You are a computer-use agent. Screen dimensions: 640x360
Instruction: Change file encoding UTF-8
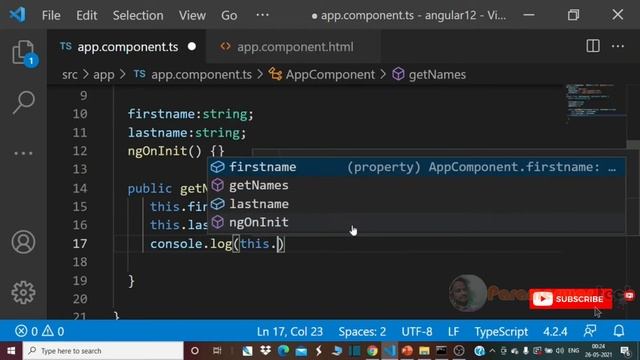417,331
